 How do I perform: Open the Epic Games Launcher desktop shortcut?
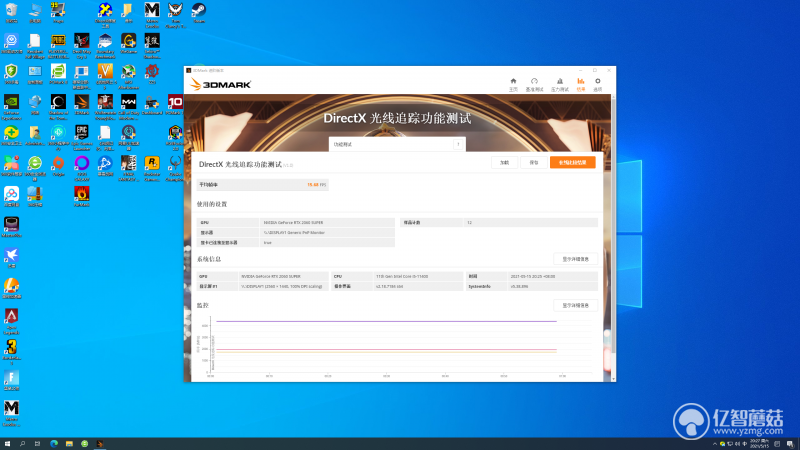82,138
